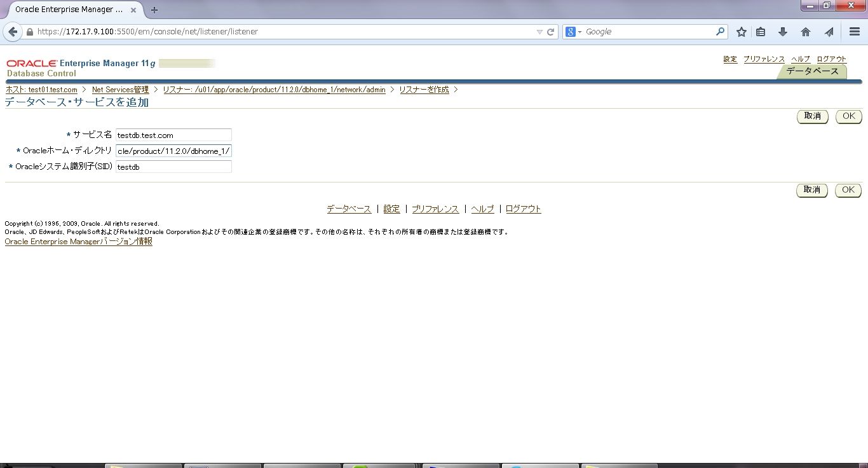Click the upper OK button
The image size is (868, 468).
[848, 116]
